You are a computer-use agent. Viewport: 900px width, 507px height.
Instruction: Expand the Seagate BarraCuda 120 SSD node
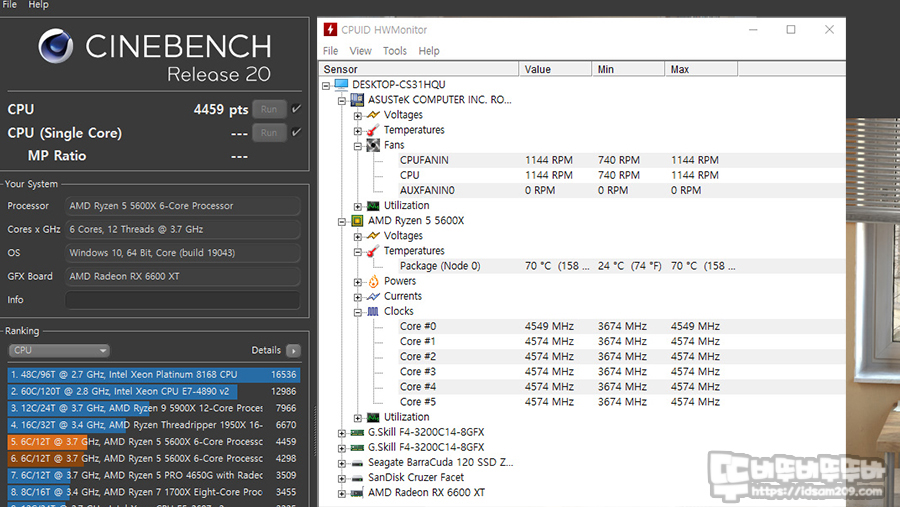click(x=342, y=463)
